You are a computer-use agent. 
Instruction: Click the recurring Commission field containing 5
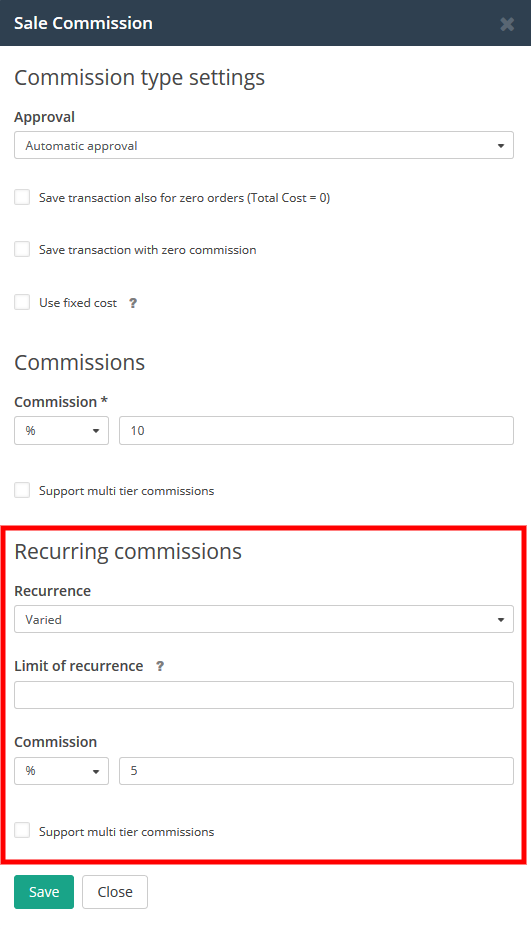click(x=316, y=771)
